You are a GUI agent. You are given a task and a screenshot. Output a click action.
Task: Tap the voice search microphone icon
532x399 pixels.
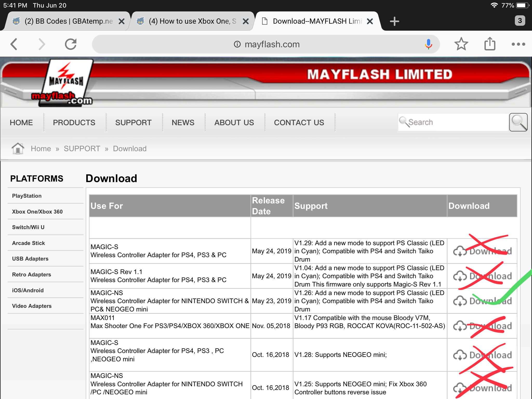tap(428, 44)
